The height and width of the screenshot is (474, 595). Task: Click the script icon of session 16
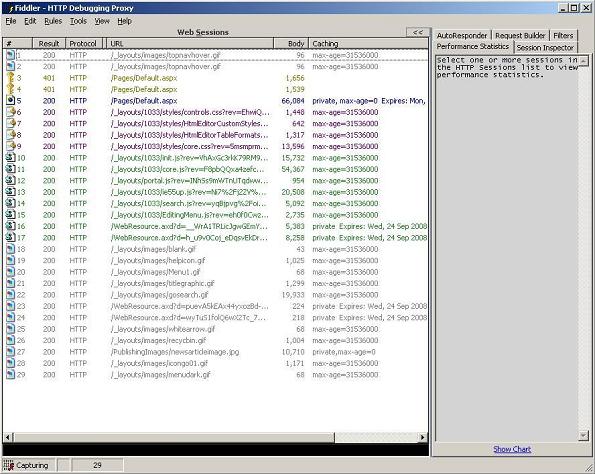click(11, 226)
